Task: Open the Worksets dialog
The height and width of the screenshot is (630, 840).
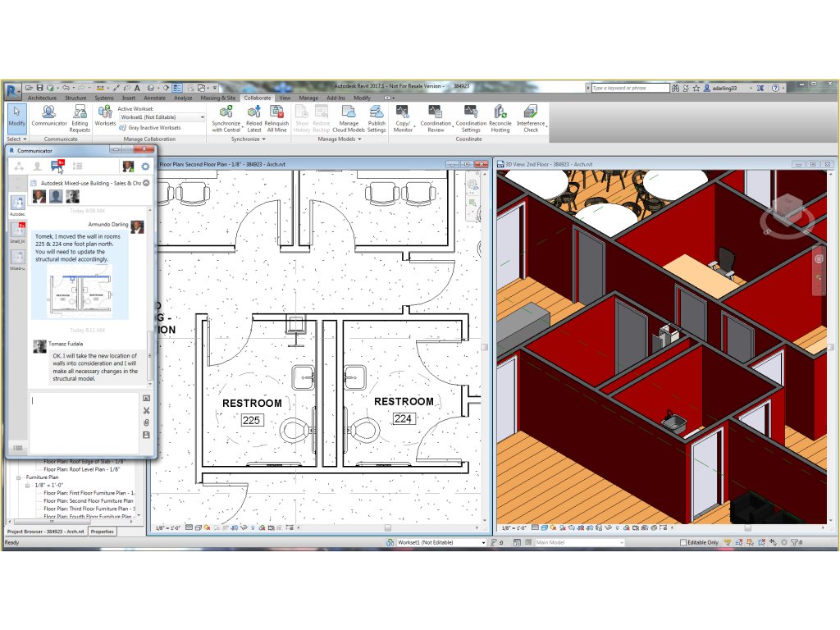Action: coord(105,116)
